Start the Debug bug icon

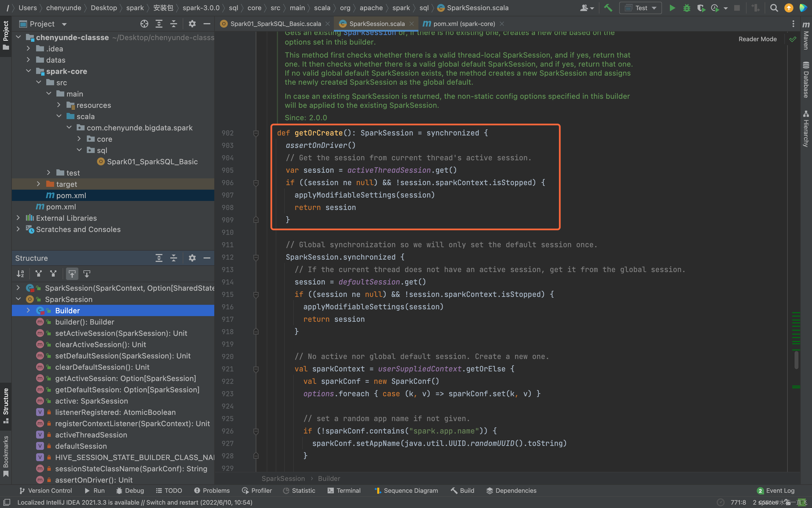(x=687, y=8)
